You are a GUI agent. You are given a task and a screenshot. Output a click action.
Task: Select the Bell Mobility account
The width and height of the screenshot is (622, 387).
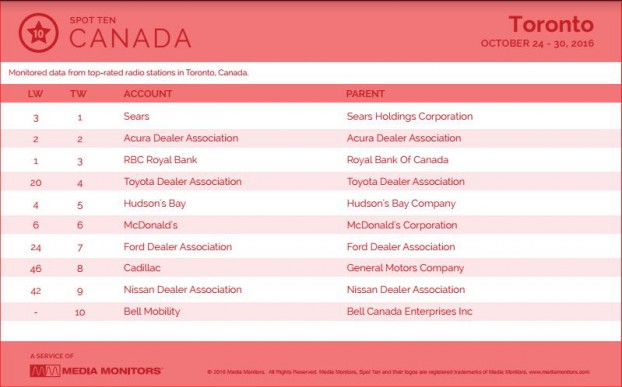[152, 312]
